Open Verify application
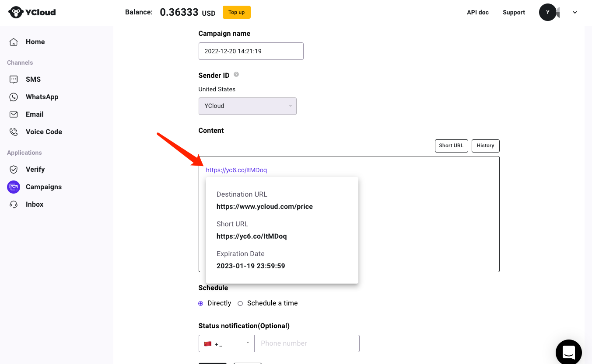Viewport: 592px width, 364px height. pos(35,170)
